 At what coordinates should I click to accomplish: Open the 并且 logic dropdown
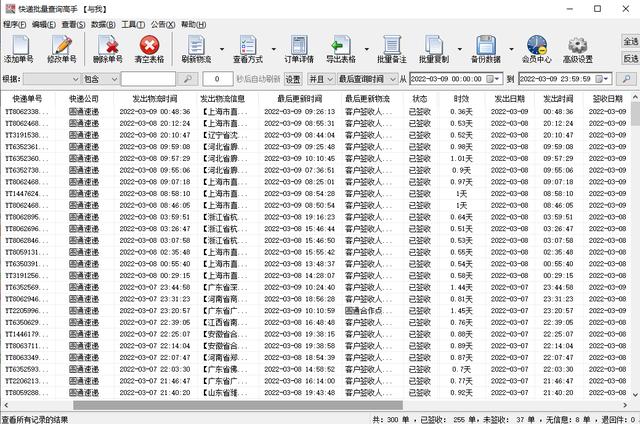[x=329, y=78]
